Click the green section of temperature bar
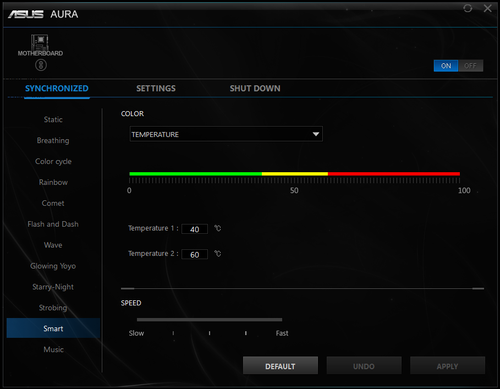 pos(196,174)
